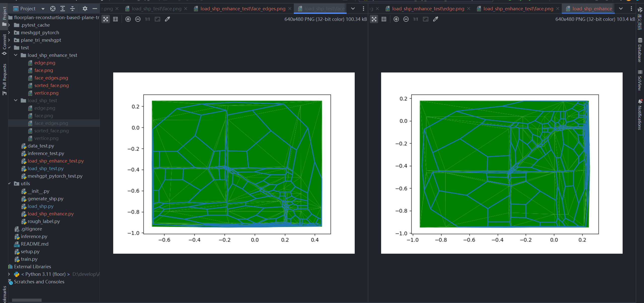Open data_test.py in project tree

(x=41, y=146)
